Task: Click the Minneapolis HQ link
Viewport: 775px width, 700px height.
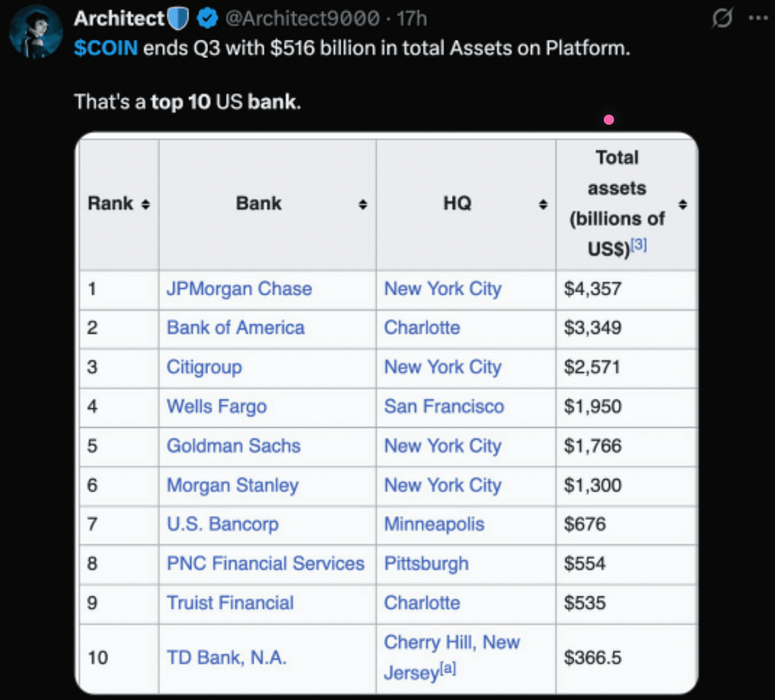Action: [434, 524]
